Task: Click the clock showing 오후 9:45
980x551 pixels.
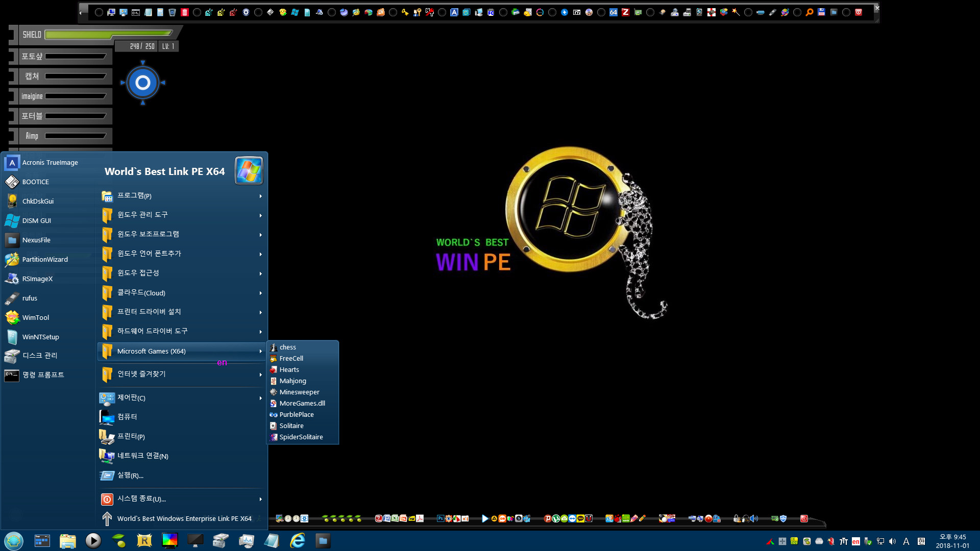Action: [952, 541]
